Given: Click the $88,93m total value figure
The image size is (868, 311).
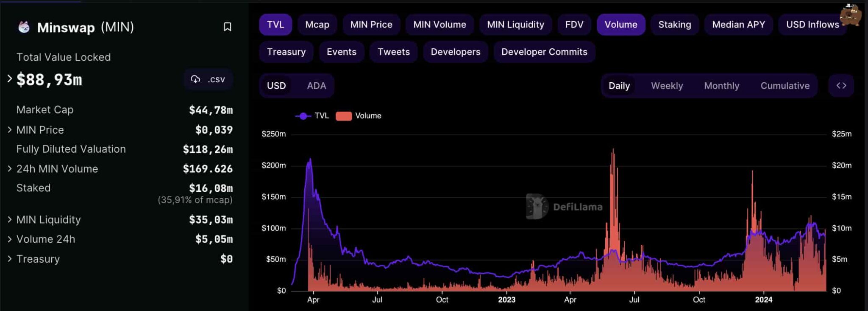Looking at the screenshot, I should pyautogui.click(x=49, y=80).
